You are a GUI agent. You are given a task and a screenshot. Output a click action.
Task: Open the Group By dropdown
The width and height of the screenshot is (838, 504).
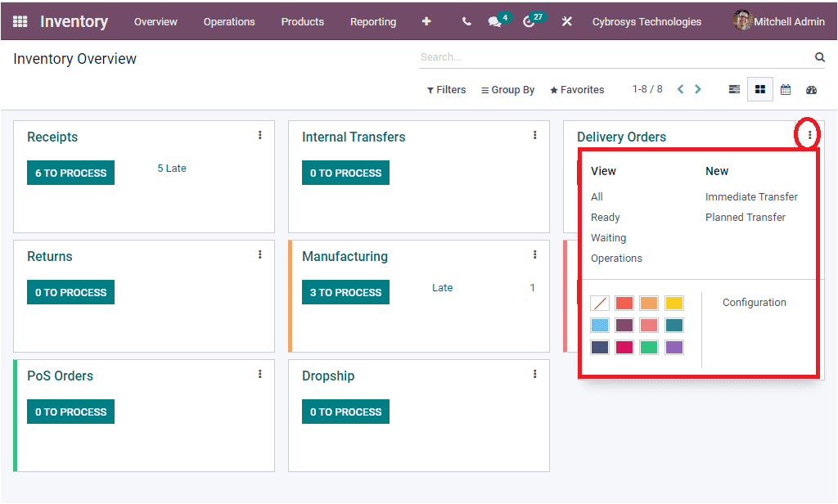coord(507,89)
